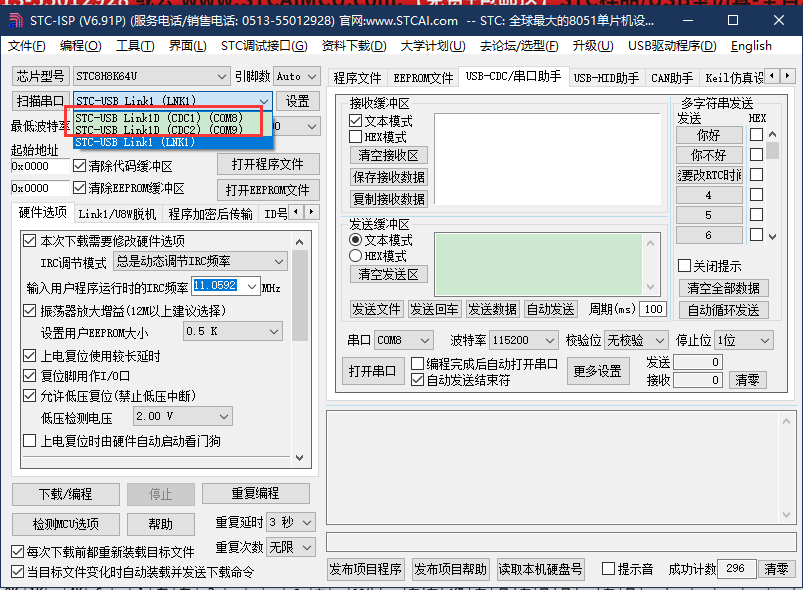Image resolution: width=803 pixels, height=590 pixels.
Task: Click down arrow of hardware options scrollbar
Action: (x=300, y=458)
